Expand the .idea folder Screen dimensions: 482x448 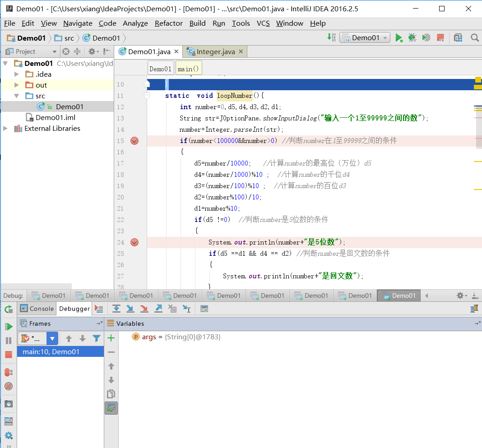coord(17,74)
